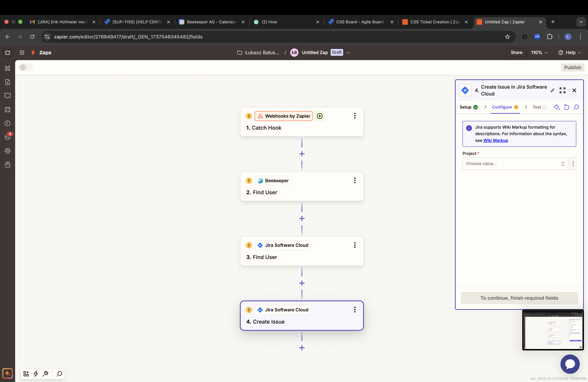Open the Łukasz Bałus folder breadcrumb
The height and width of the screenshot is (382, 588).
coord(258,53)
